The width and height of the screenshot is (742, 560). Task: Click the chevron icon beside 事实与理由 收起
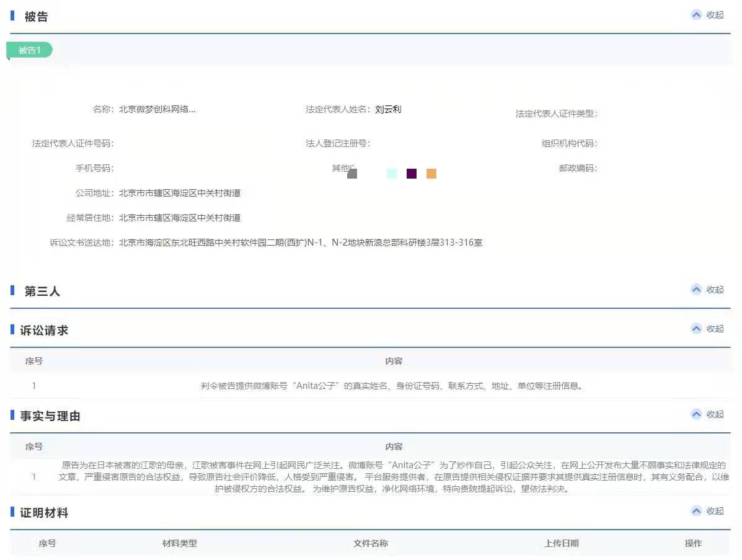coord(696,414)
